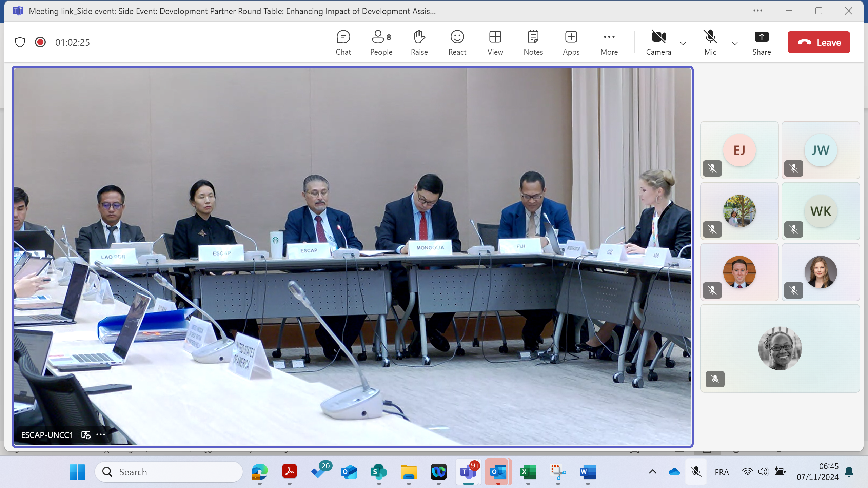Open the More actions menu
The image size is (868, 488).
609,43
